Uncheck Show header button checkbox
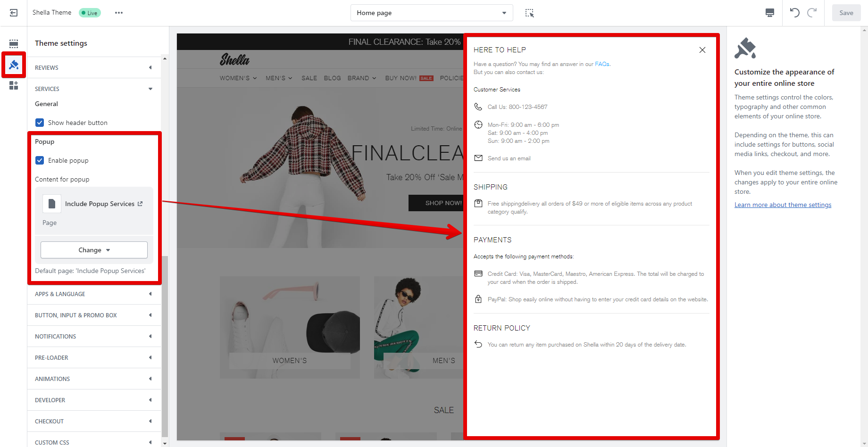 [40, 123]
